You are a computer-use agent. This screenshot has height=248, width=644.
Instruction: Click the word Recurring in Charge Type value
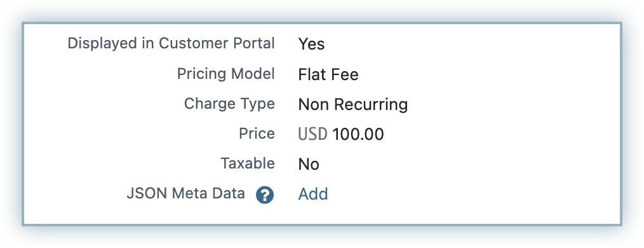[370, 104]
